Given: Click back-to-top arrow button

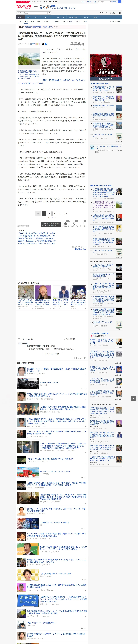Looking at the screenshot, I should 133,398.
